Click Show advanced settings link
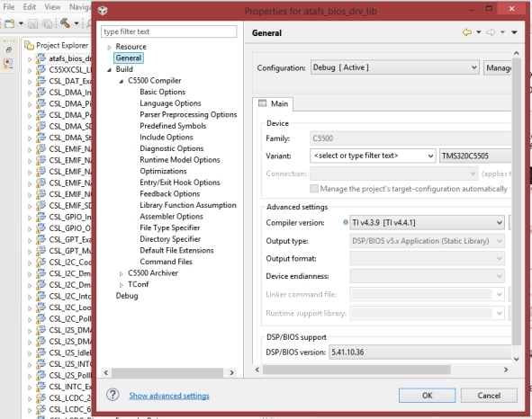Image resolution: width=532 pixels, height=419 pixels. pos(169,396)
